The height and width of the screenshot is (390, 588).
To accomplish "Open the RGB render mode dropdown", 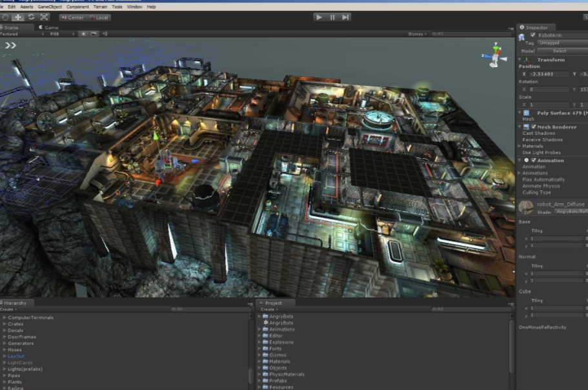I will pos(62,34).
